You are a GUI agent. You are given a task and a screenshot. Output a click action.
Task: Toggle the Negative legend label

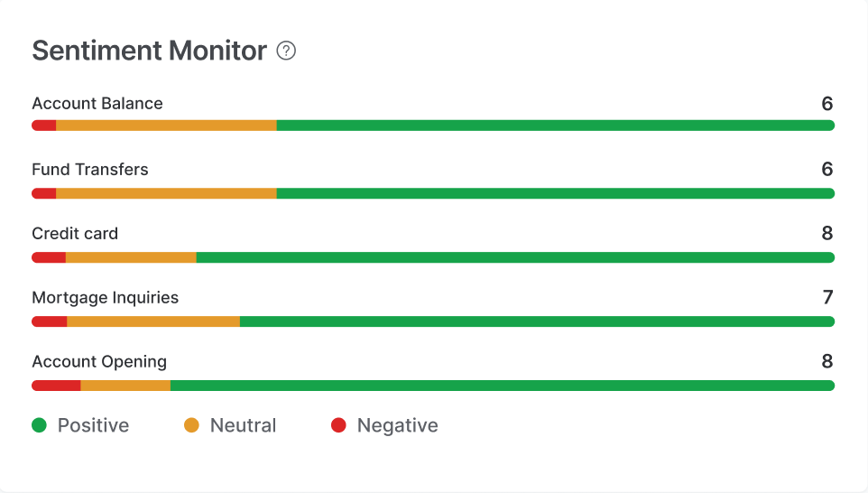(397, 425)
